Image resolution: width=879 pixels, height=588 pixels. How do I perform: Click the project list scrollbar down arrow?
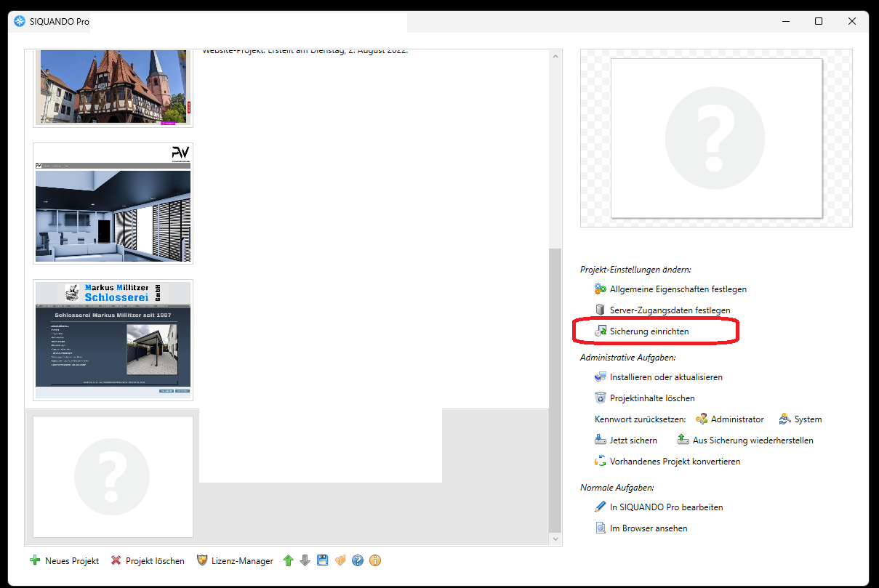(x=556, y=539)
